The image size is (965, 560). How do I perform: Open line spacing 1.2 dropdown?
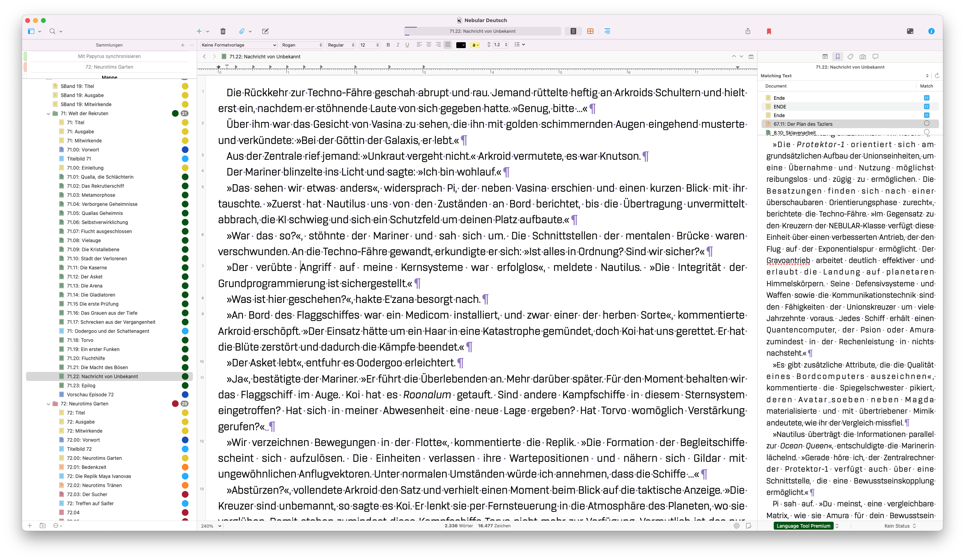pos(501,45)
